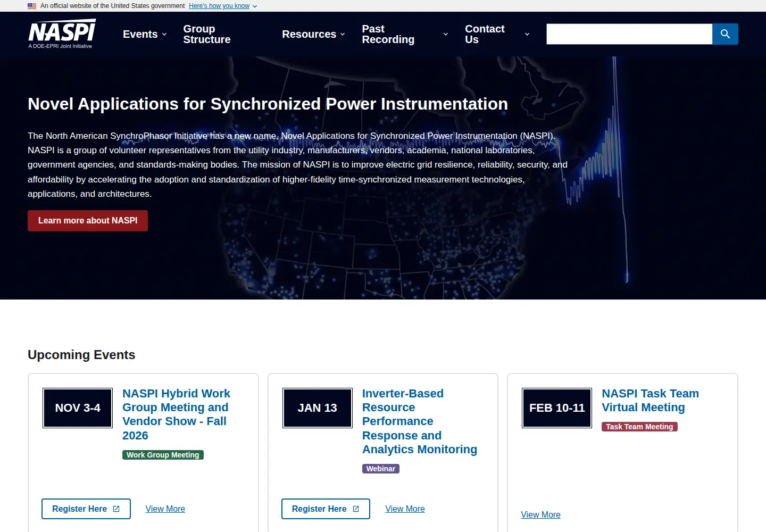Image resolution: width=766 pixels, height=532 pixels.
Task: Open NASPI Task Team Virtual Meeting title
Action: [650, 401]
